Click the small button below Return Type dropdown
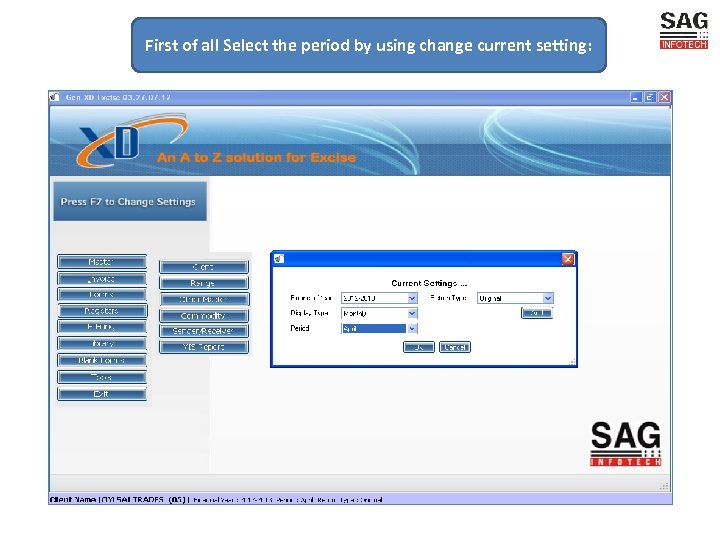720x540 pixels. pyautogui.click(x=537, y=313)
